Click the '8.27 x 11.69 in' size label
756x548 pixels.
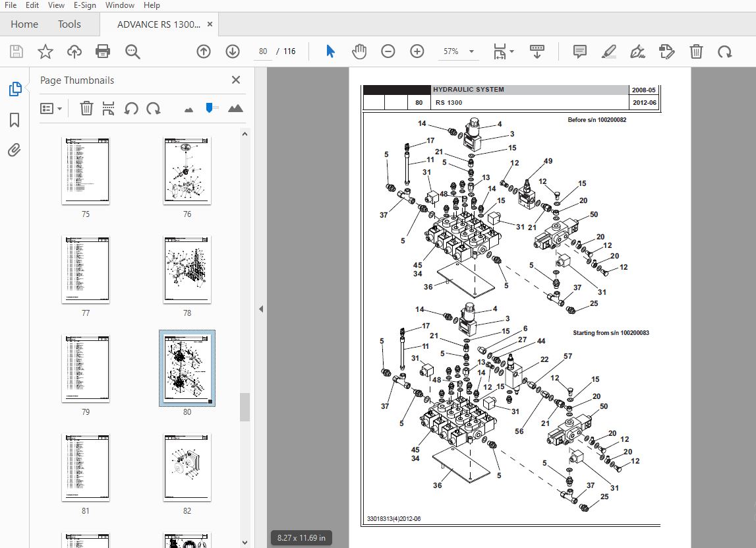tap(301, 538)
